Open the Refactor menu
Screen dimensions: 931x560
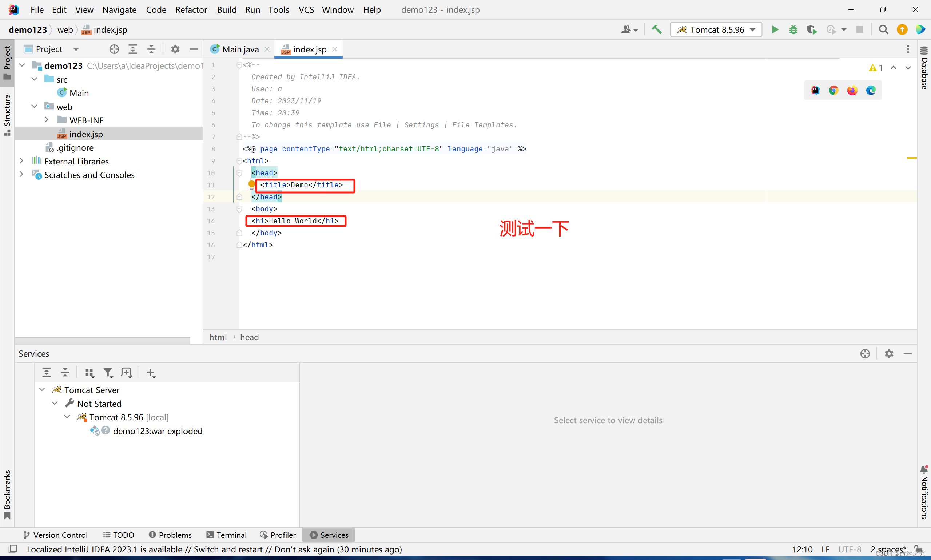191,10
